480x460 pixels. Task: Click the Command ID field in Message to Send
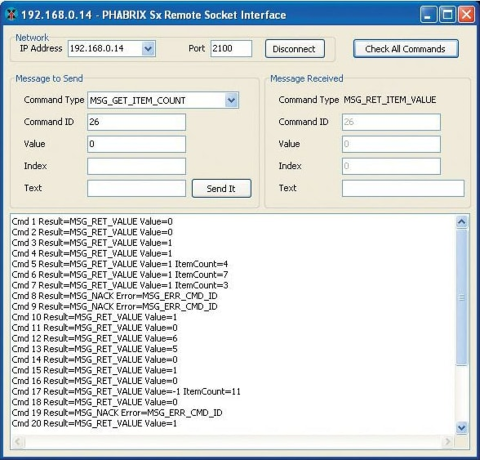(136, 122)
